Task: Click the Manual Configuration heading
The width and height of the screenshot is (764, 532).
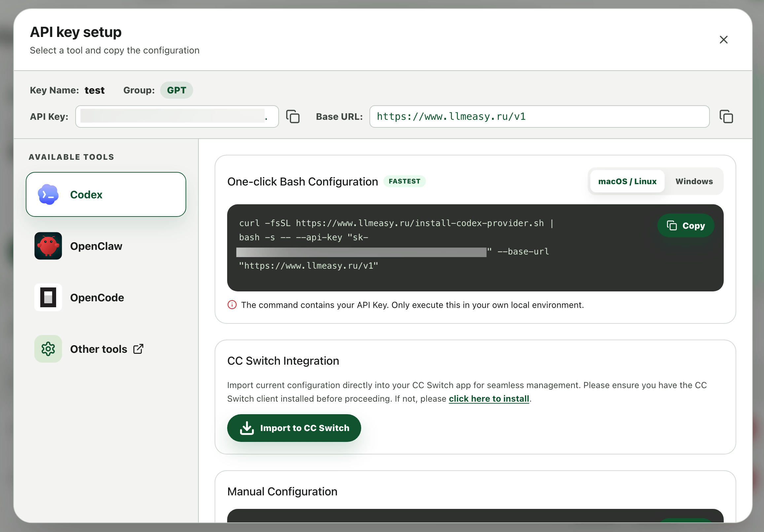Action: pos(282,491)
